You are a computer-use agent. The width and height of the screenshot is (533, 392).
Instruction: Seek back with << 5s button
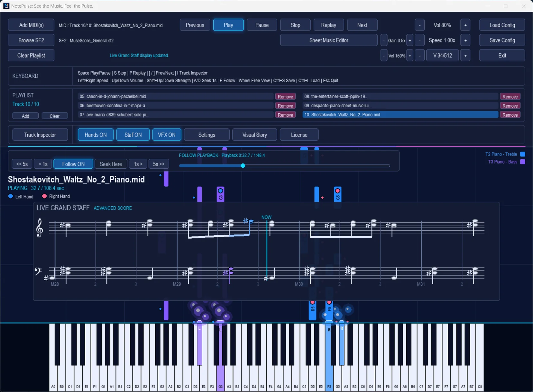tap(22, 164)
